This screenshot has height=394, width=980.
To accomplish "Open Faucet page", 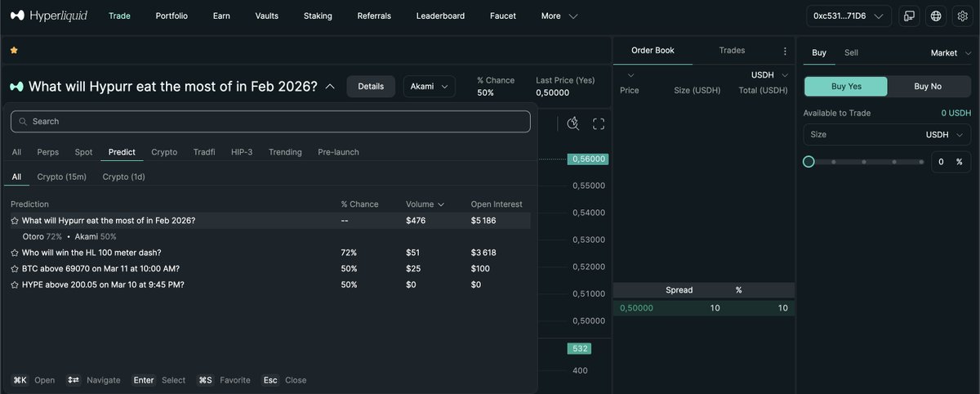I will click(x=503, y=16).
